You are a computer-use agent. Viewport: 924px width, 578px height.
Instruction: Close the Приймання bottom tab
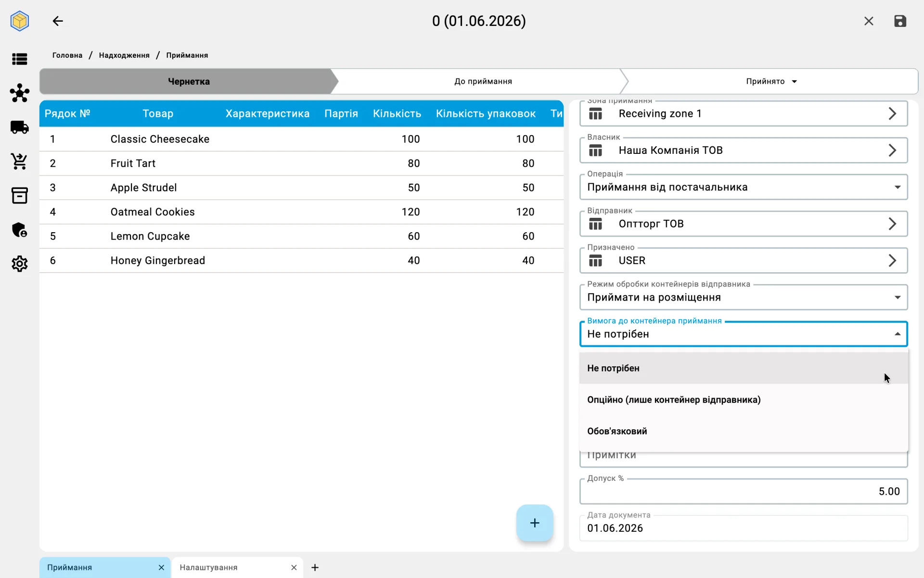(x=161, y=567)
